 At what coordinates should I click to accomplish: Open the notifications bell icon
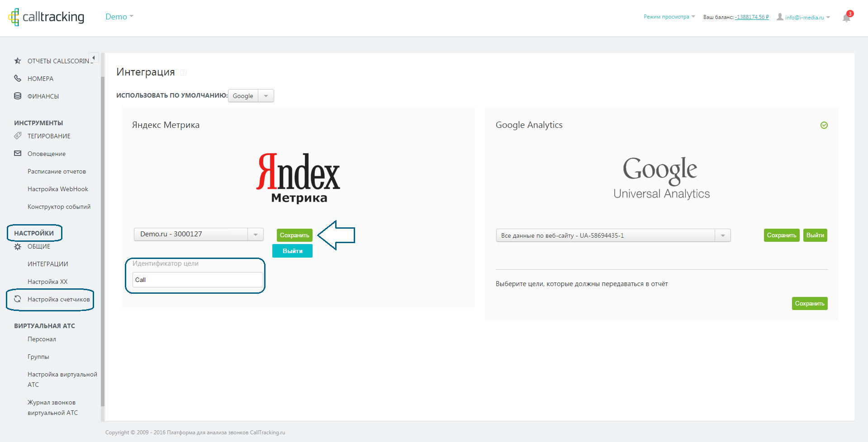(x=847, y=17)
